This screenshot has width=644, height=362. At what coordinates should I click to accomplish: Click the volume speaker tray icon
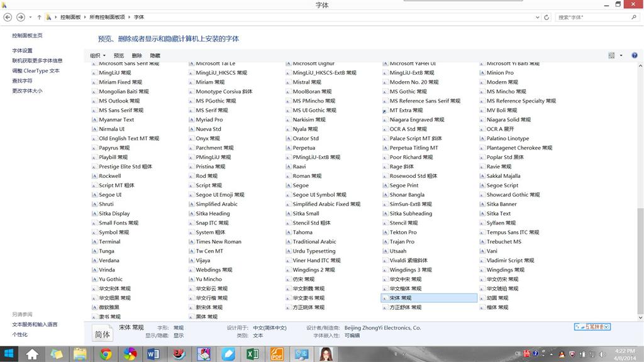(602, 354)
